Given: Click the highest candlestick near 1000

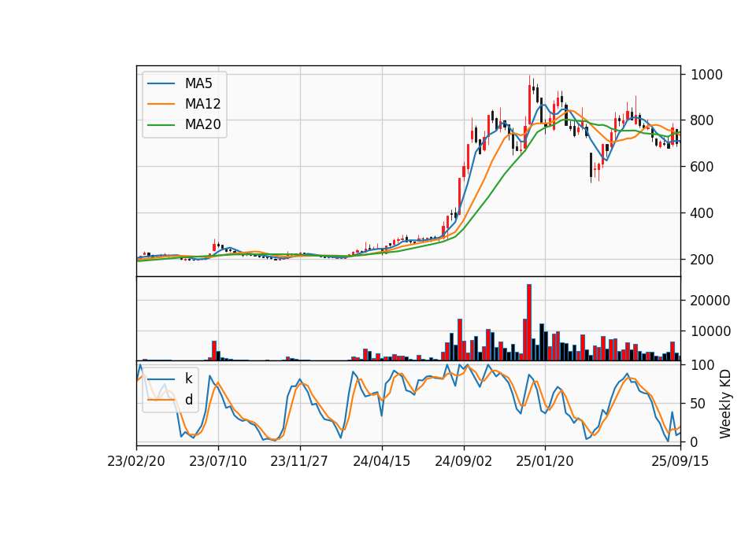Looking at the screenshot, I should coord(529,100).
